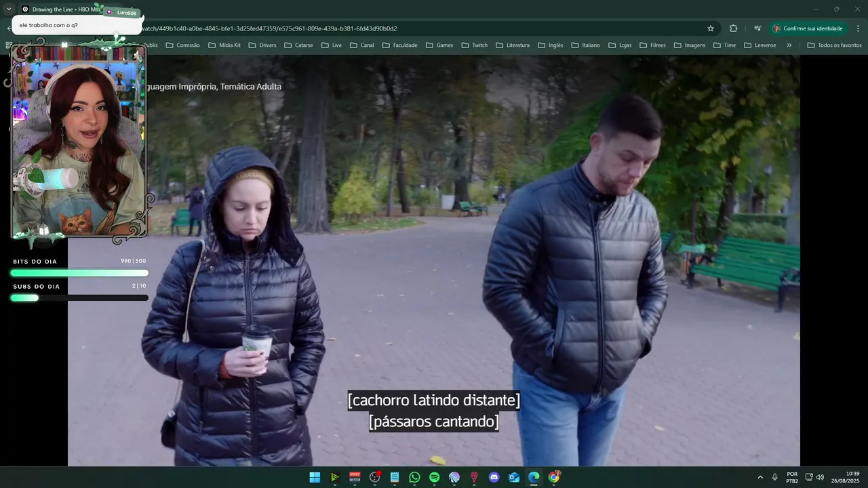Image resolution: width=868 pixels, height=488 pixels.
Task: Show hidden system tray icons
Action: point(760,477)
